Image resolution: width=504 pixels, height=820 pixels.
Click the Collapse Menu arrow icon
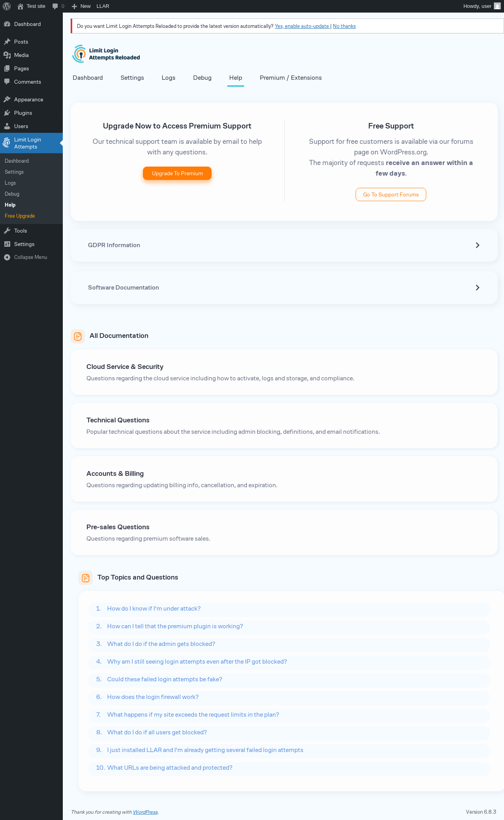(7, 257)
